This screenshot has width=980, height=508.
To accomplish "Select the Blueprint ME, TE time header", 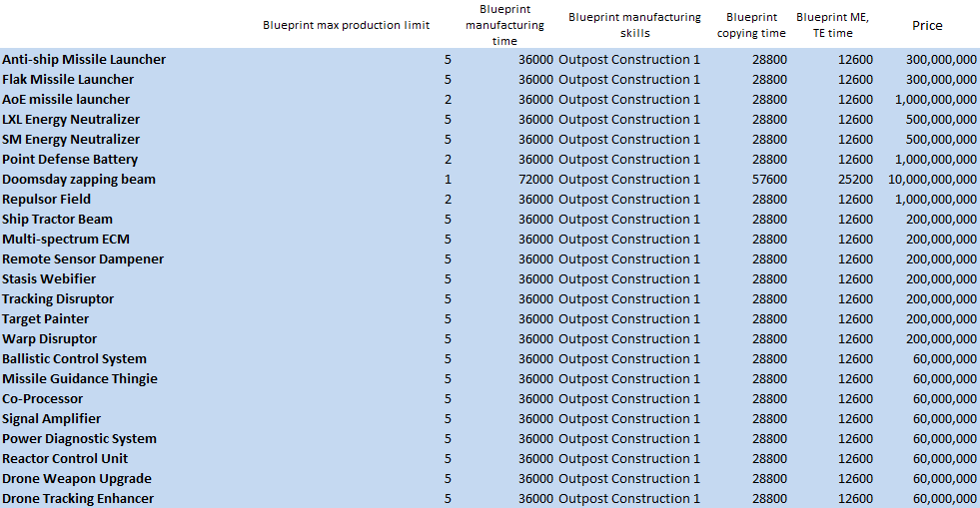I will coord(832,25).
